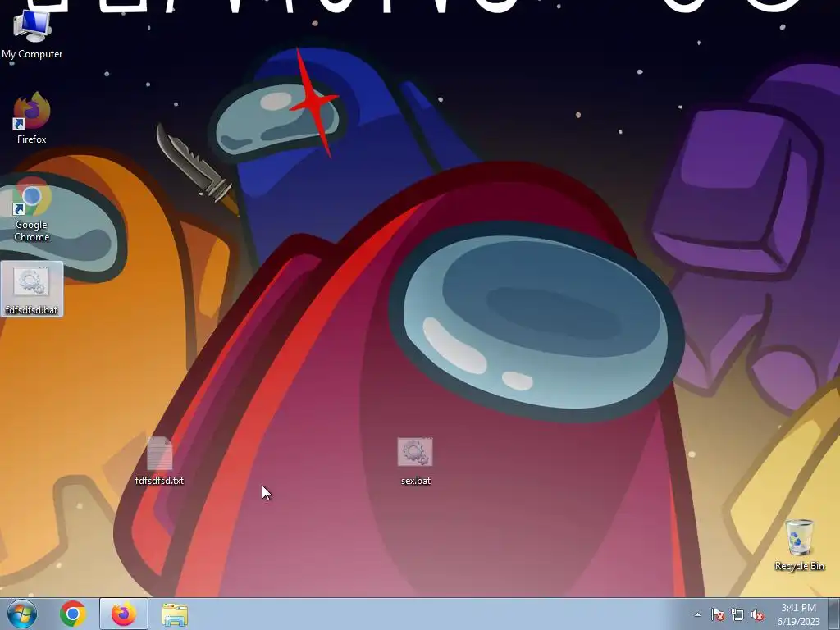Click the Show desktop strip
The height and width of the screenshot is (630, 840).
[x=834, y=614]
